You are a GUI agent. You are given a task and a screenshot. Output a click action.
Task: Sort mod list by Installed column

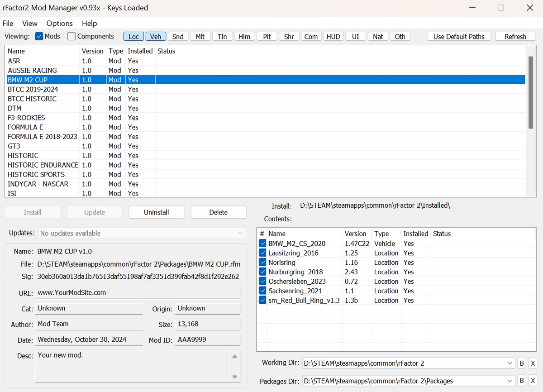(140, 51)
